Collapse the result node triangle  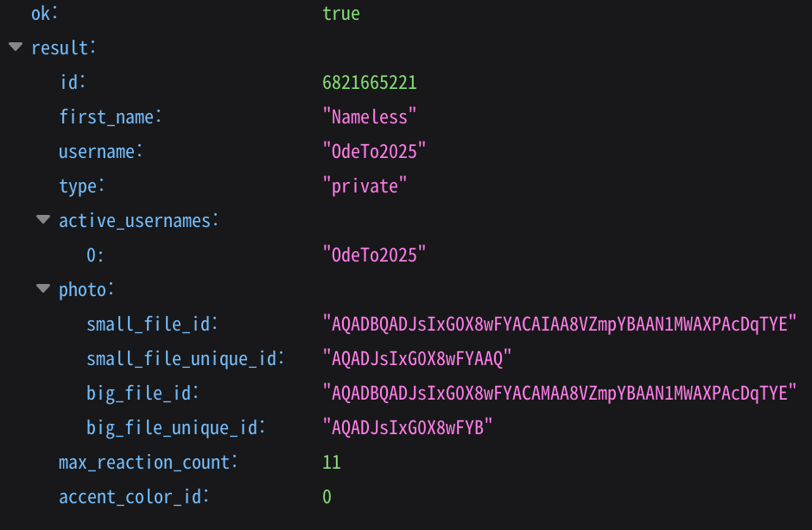pyautogui.click(x=16, y=47)
